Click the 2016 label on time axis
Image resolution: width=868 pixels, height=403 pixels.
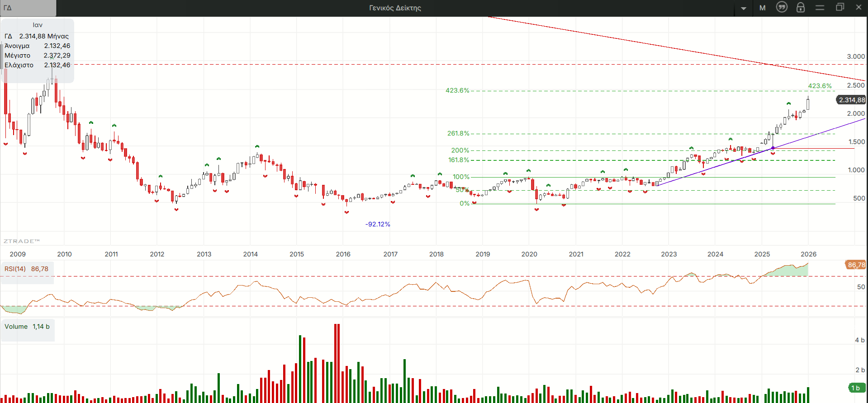click(343, 254)
